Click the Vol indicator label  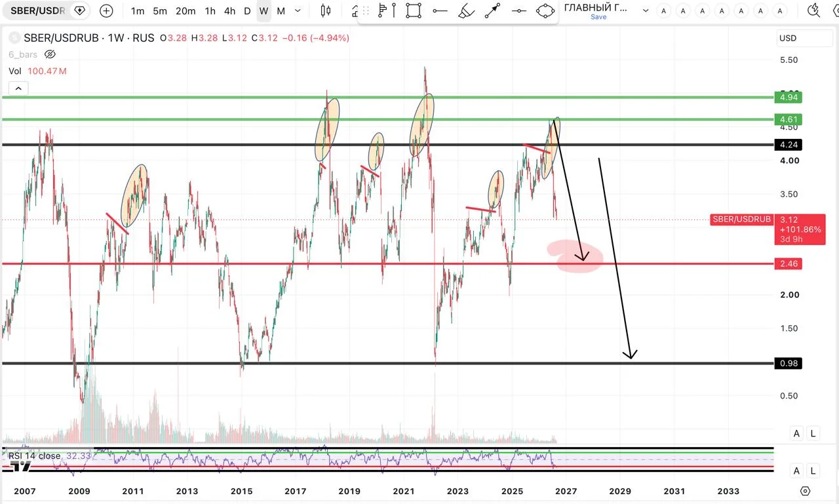tap(16, 71)
